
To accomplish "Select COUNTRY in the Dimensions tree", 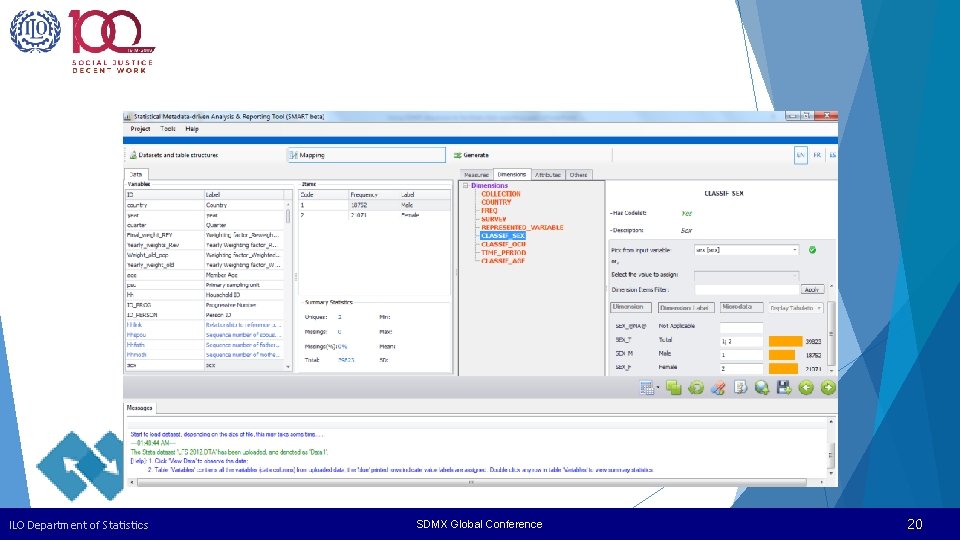I will pyautogui.click(x=496, y=202).
